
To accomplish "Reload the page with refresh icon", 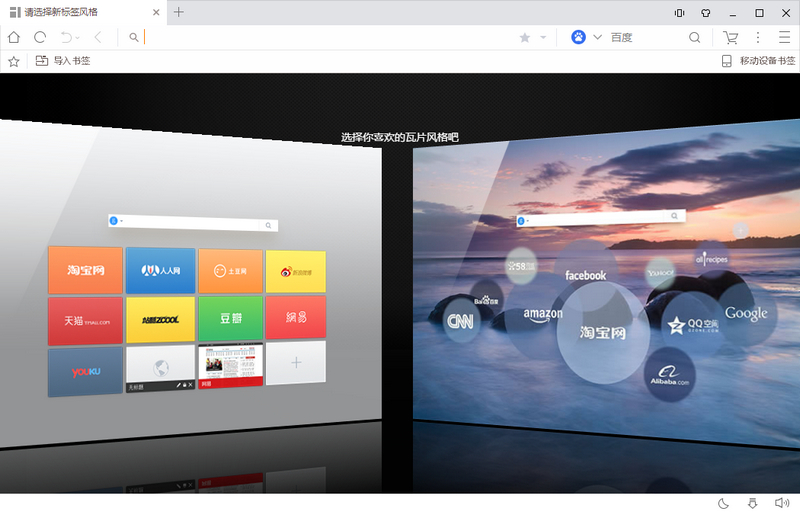I will [40, 37].
